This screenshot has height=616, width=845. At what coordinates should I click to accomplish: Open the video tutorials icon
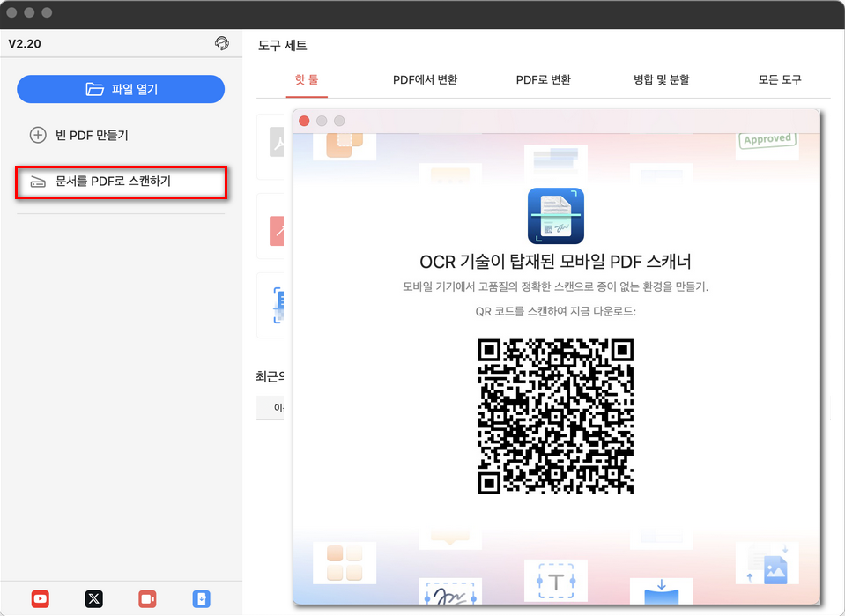(x=147, y=598)
